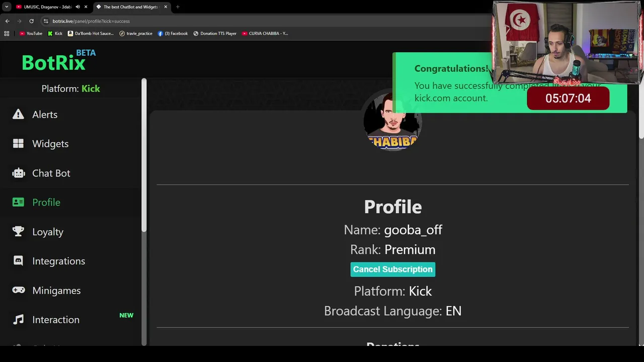The height and width of the screenshot is (362, 644).
Task: Open the Interaction music note icon
Action: pos(19,319)
